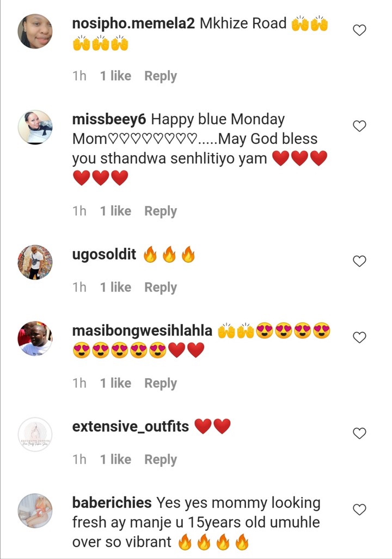Open missbeey6's profile avatar
The width and height of the screenshot is (392, 559).
(35, 127)
